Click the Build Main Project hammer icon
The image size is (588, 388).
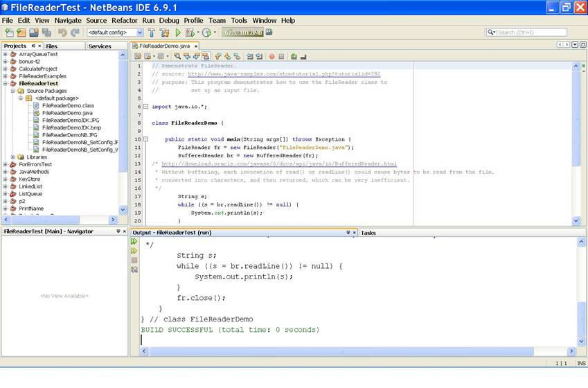(152, 33)
